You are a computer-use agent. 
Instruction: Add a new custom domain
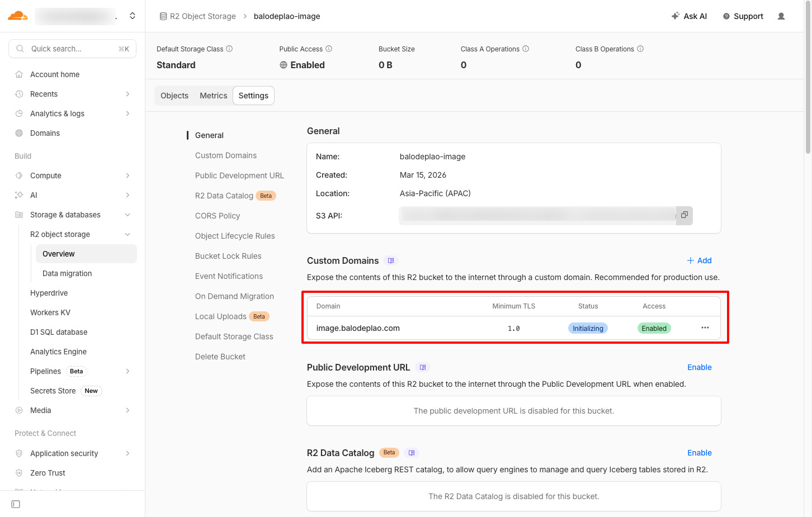699,261
